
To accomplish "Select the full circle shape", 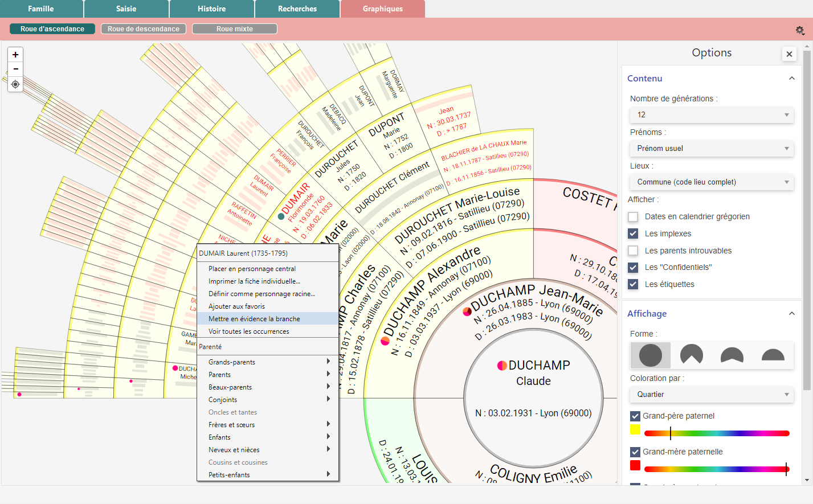I will pos(650,355).
